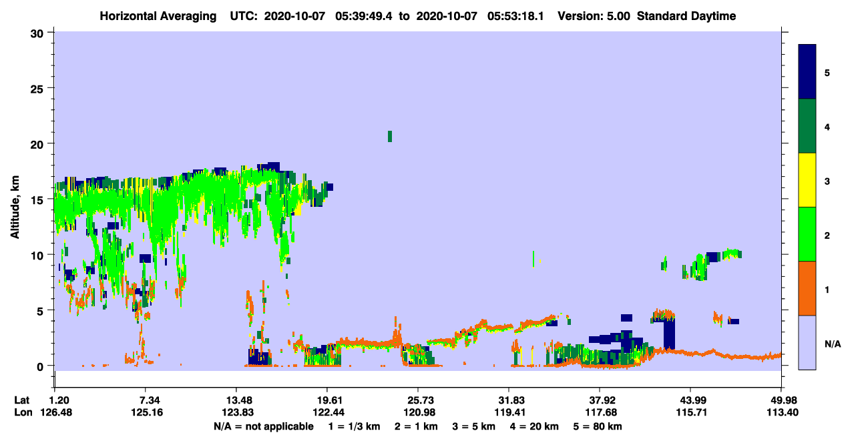Click the altitude tick label '20'

pos(39,143)
